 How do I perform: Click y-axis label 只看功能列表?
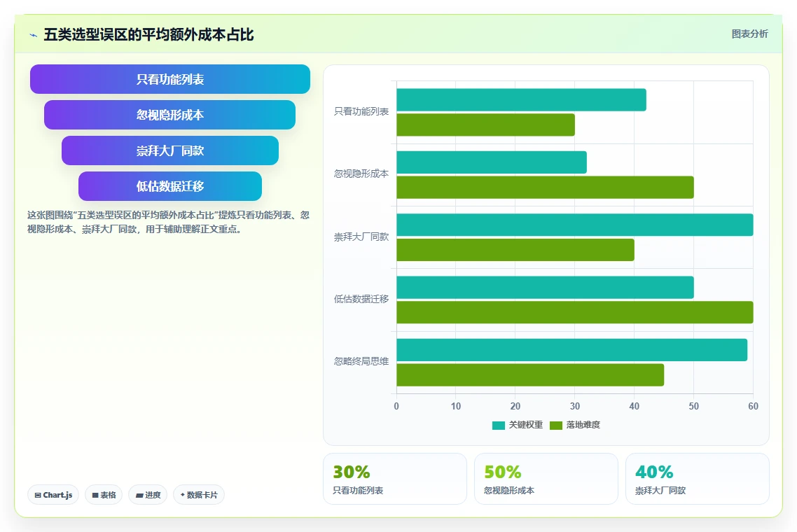(x=361, y=112)
